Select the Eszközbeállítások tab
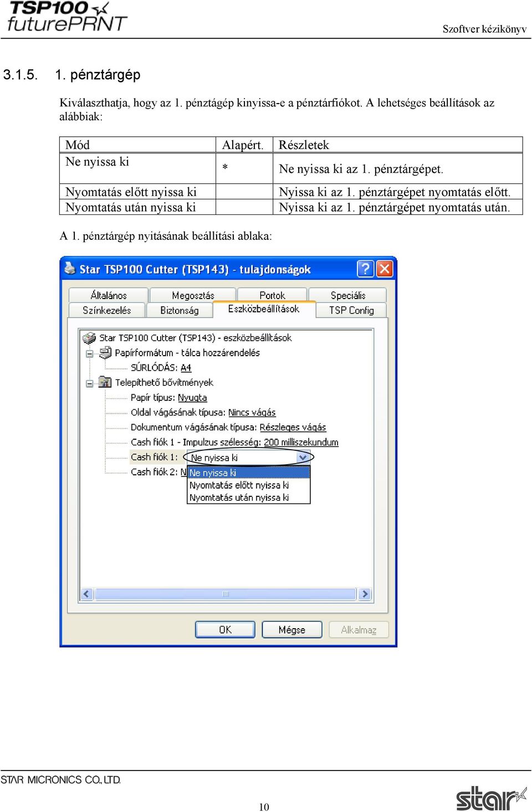The height and width of the screenshot is (812, 532). (264, 309)
